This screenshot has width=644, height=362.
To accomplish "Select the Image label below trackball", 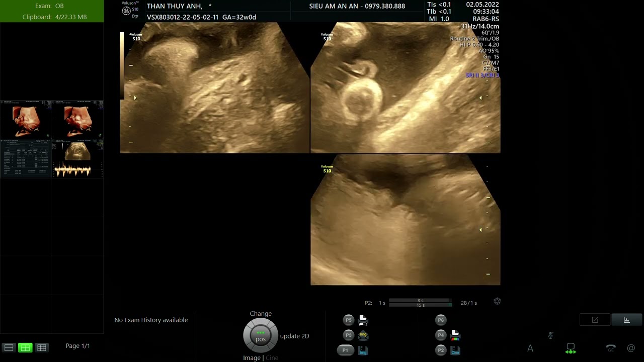I will pyautogui.click(x=252, y=357).
